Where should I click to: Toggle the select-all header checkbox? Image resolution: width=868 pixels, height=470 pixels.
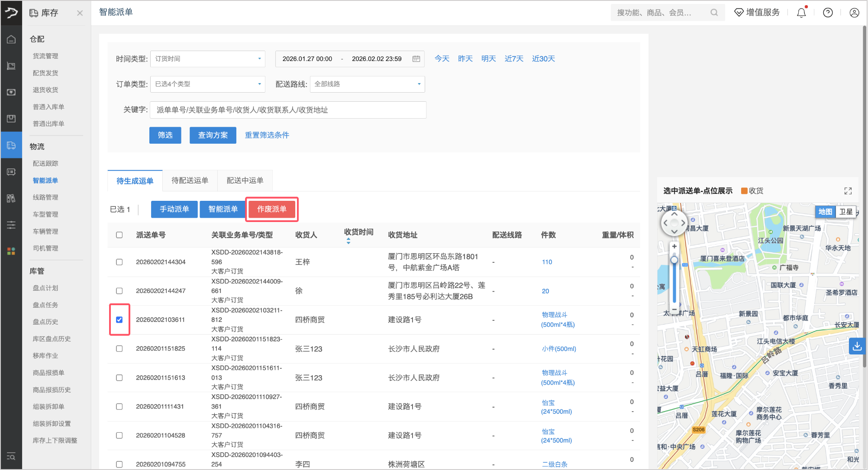tap(119, 235)
